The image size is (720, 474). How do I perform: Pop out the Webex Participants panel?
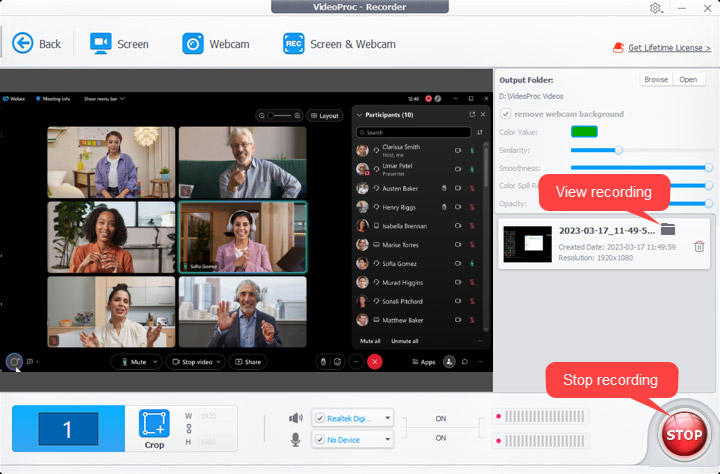[472, 114]
